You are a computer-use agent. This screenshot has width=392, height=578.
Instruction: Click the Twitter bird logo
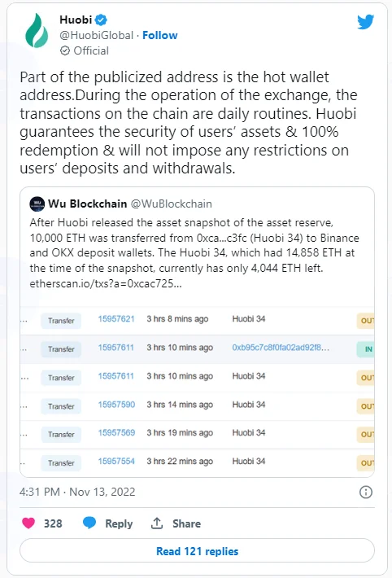click(x=365, y=22)
